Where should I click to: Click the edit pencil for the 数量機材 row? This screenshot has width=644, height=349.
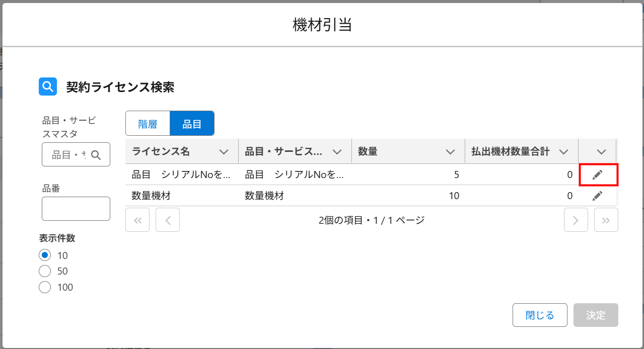598,196
